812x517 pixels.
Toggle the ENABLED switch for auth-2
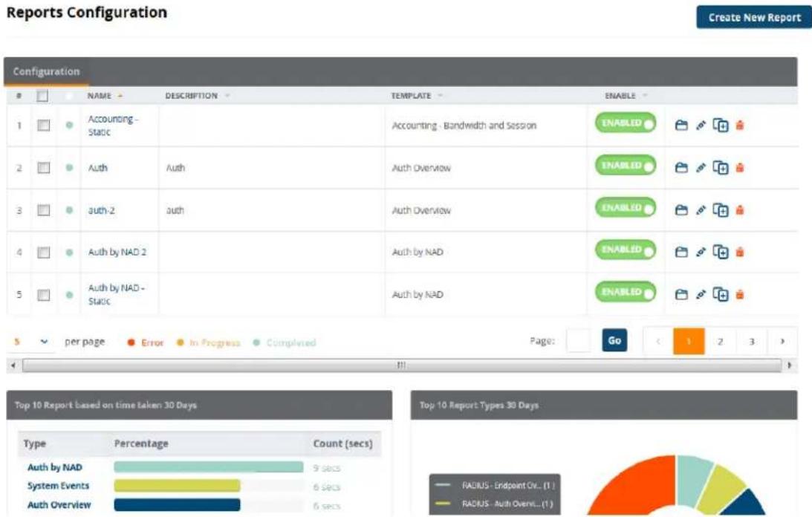click(x=626, y=208)
